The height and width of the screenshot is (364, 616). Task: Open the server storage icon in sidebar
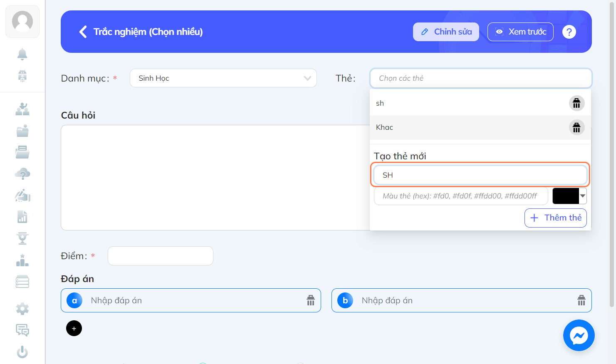coord(22,282)
